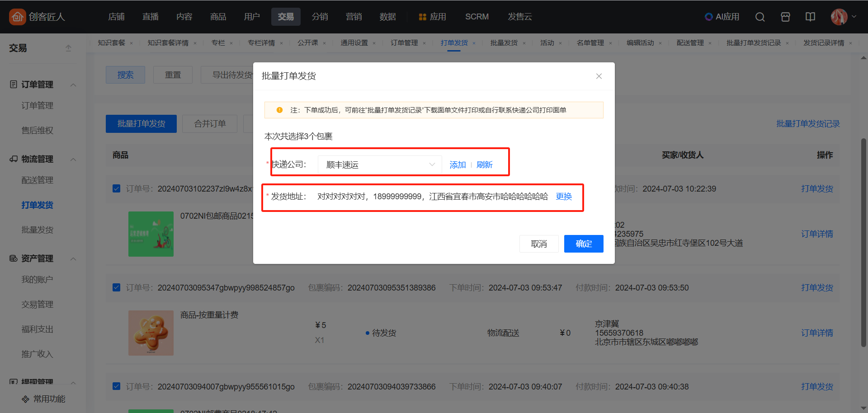Click the gingerbread product thumbnail
The height and width of the screenshot is (413, 868).
tap(151, 333)
